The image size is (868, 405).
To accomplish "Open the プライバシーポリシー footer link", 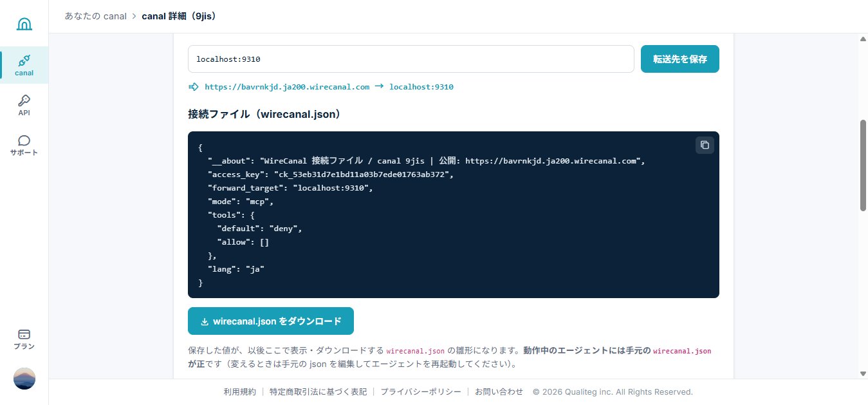I will (421, 391).
